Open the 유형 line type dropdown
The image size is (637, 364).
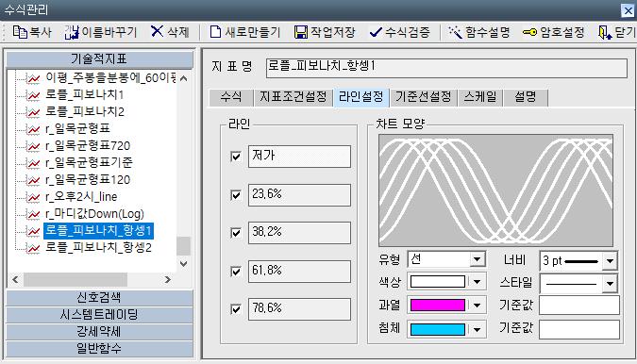477,259
